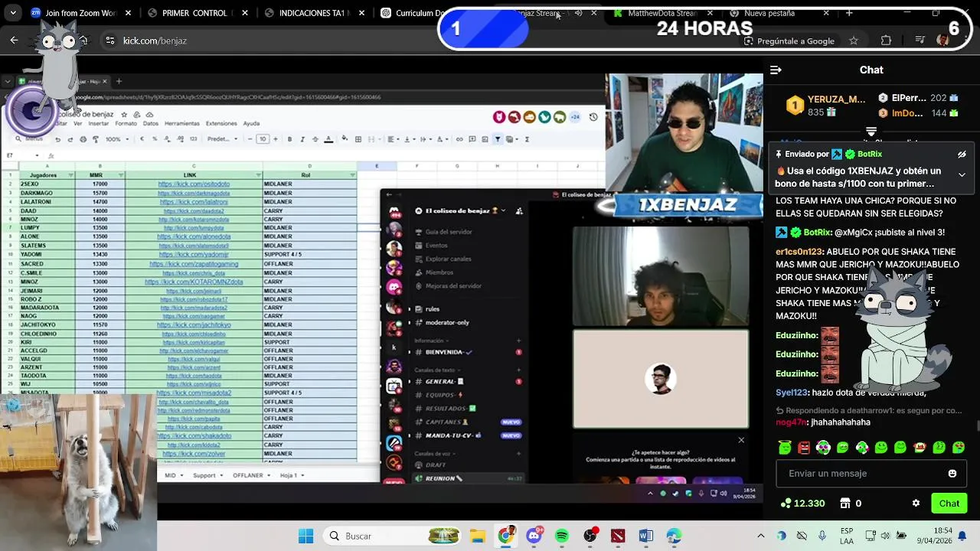Collapse the Kick chat panel
Screen dimensions: 980x551
[x=776, y=70]
